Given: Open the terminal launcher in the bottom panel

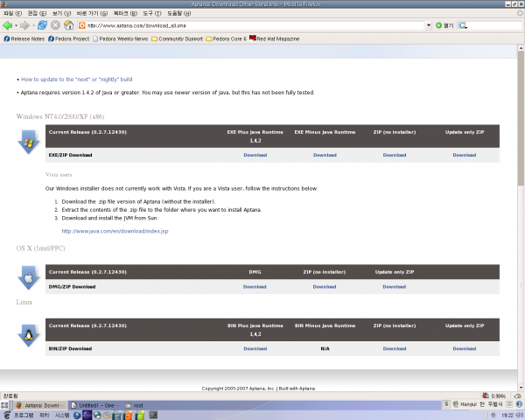Looking at the screenshot, I should pos(153,416).
